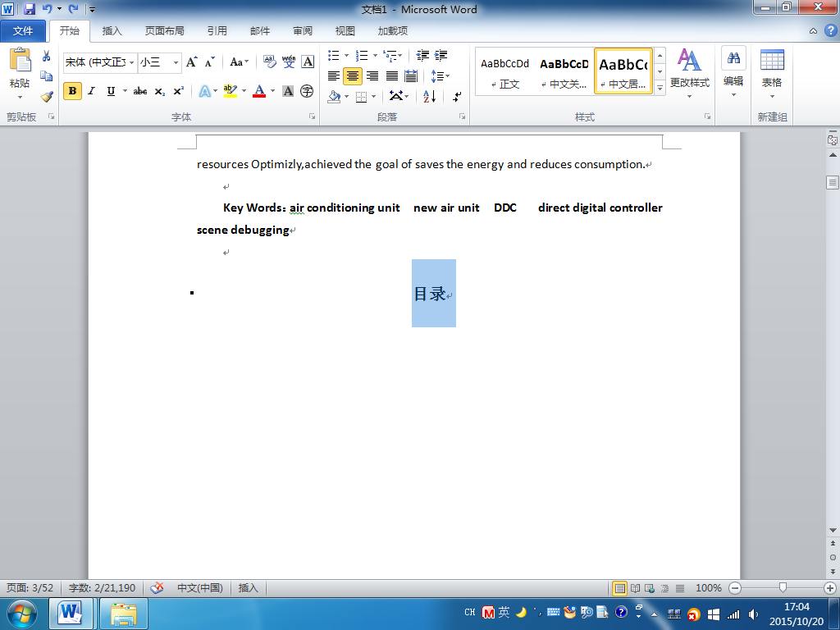840x630 pixels.
Task: Justify the paragraph text
Action: coord(392,76)
